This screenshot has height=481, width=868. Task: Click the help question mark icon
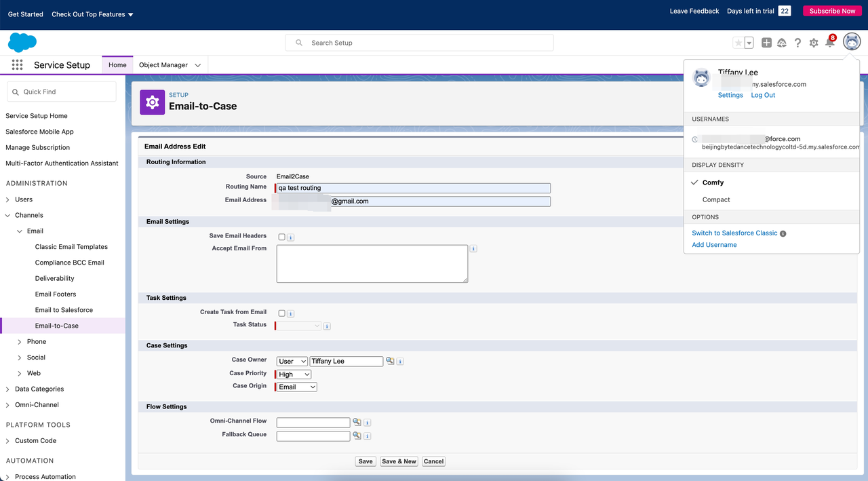[x=797, y=43]
